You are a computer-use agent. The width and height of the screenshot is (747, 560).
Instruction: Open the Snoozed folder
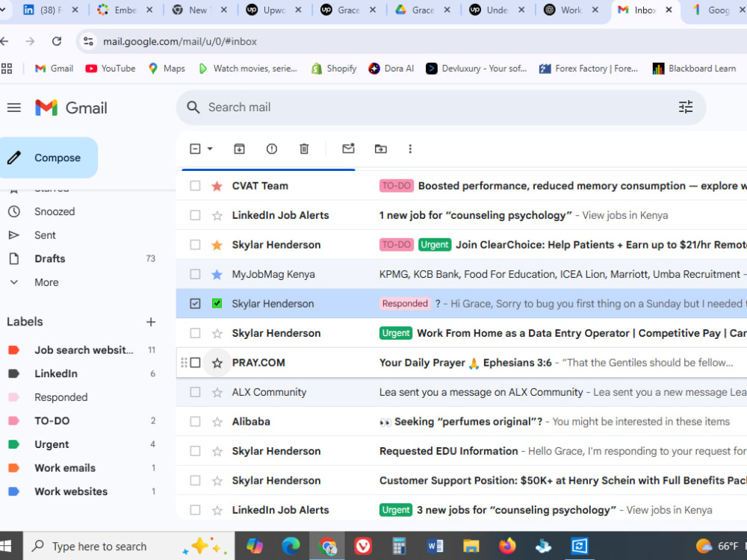[55, 211]
